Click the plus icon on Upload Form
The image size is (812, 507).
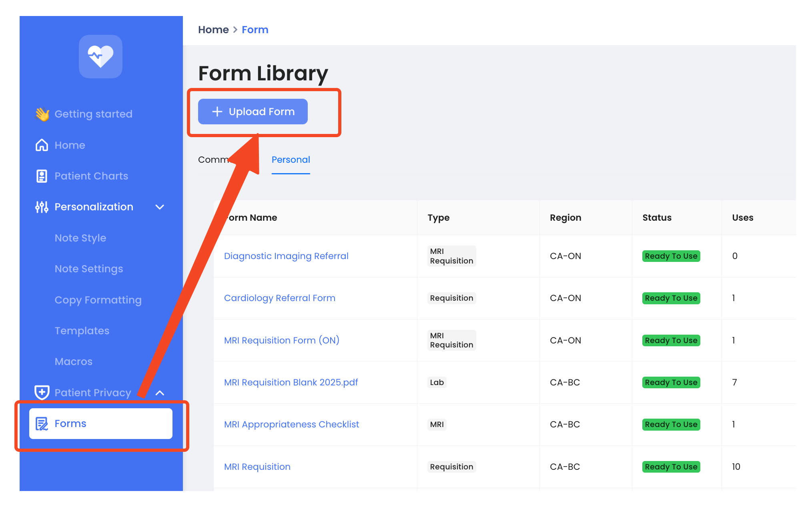click(x=217, y=112)
